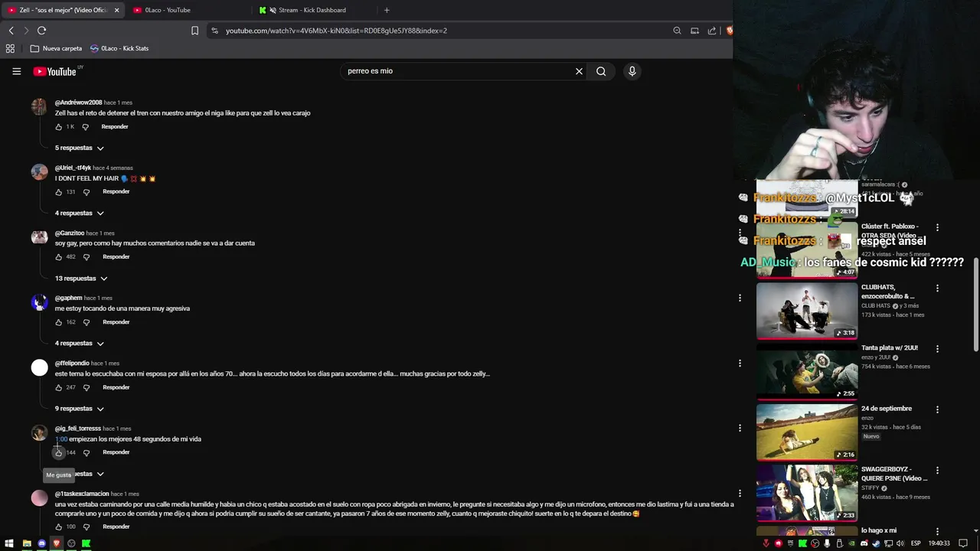Screen dimensions: 980x551
Task: Click the share icon in address bar
Action: tap(712, 31)
